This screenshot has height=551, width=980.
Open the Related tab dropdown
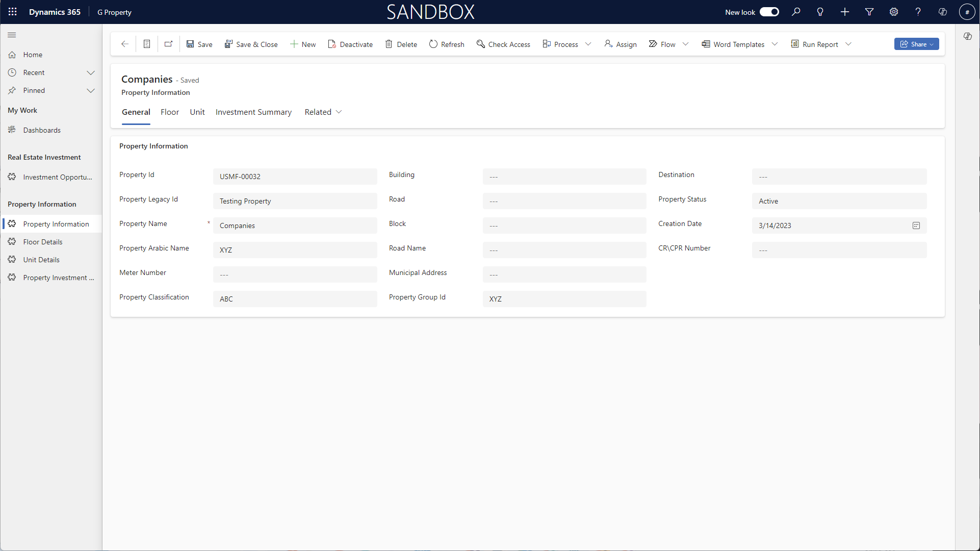(323, 112)
